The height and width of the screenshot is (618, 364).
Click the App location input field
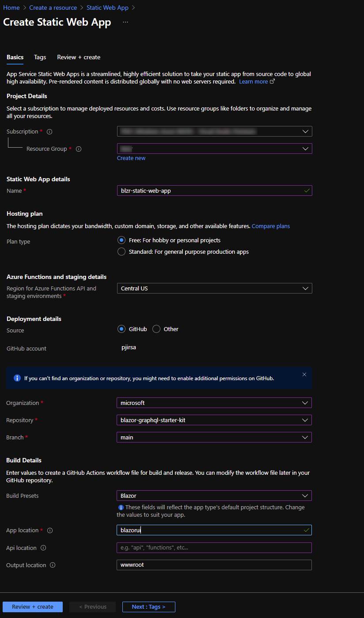(214, 530)
